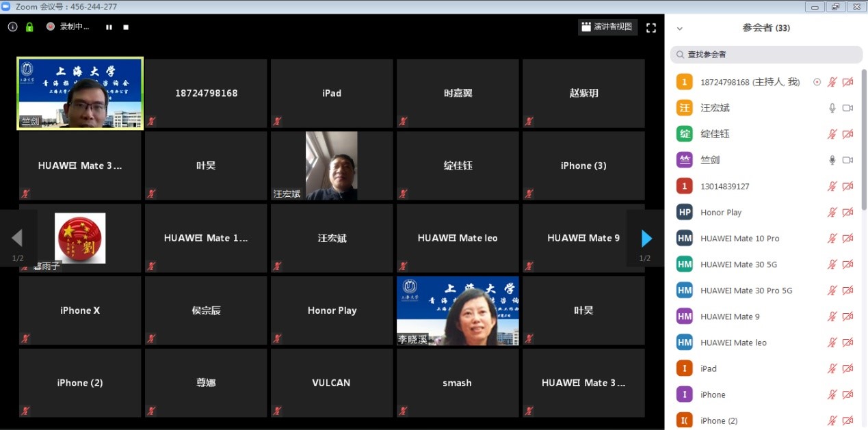This screenshot has width=868, height=430.
Task: Click the green encryption lock icon
Action: coord(29,27)
